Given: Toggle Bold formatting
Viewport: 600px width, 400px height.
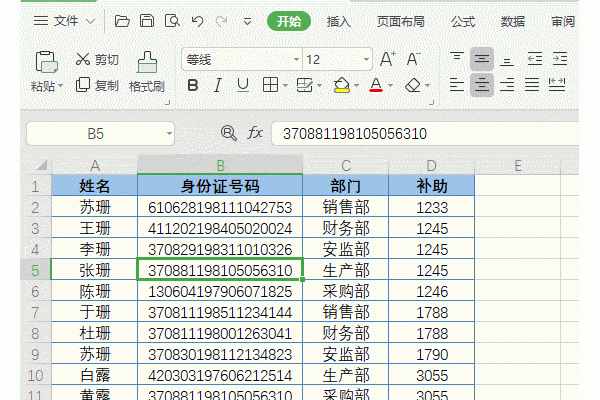Looking at the screenshot, I should [x=193, y=85].
